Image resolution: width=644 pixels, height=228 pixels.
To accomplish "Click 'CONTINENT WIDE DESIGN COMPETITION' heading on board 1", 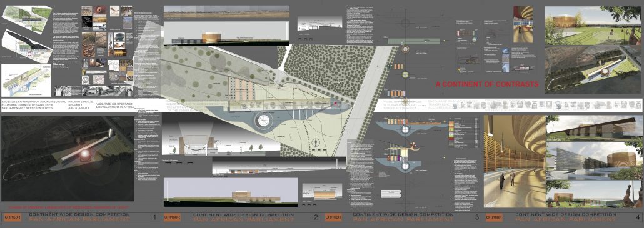I will click(80, 214).
